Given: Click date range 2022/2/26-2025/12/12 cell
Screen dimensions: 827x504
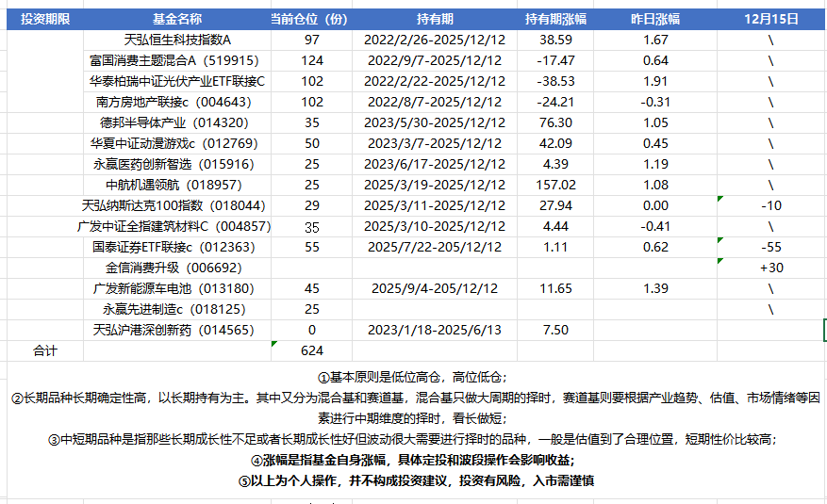Looking at the screenshot, I should coord(435,40).
